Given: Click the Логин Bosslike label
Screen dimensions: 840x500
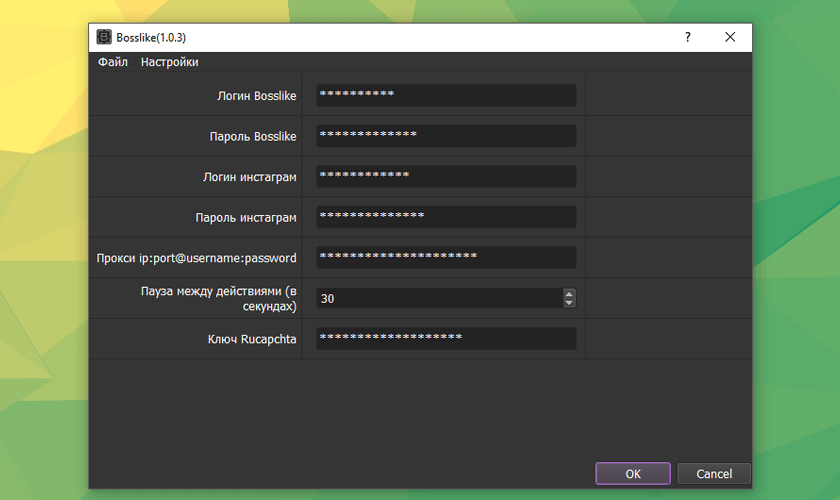Looking at the screenshot, I should click(257, 96).
